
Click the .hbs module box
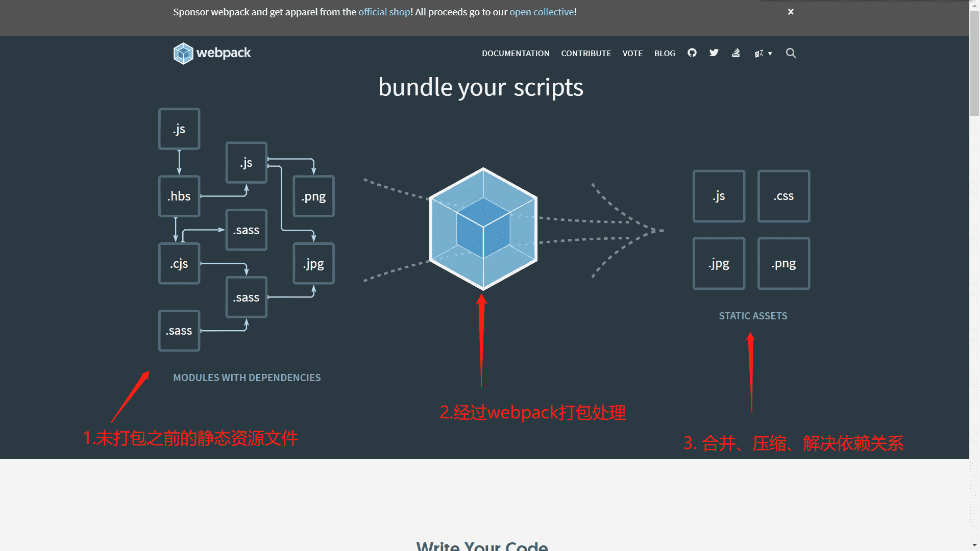pyautogui.click(x=179, y=196)
